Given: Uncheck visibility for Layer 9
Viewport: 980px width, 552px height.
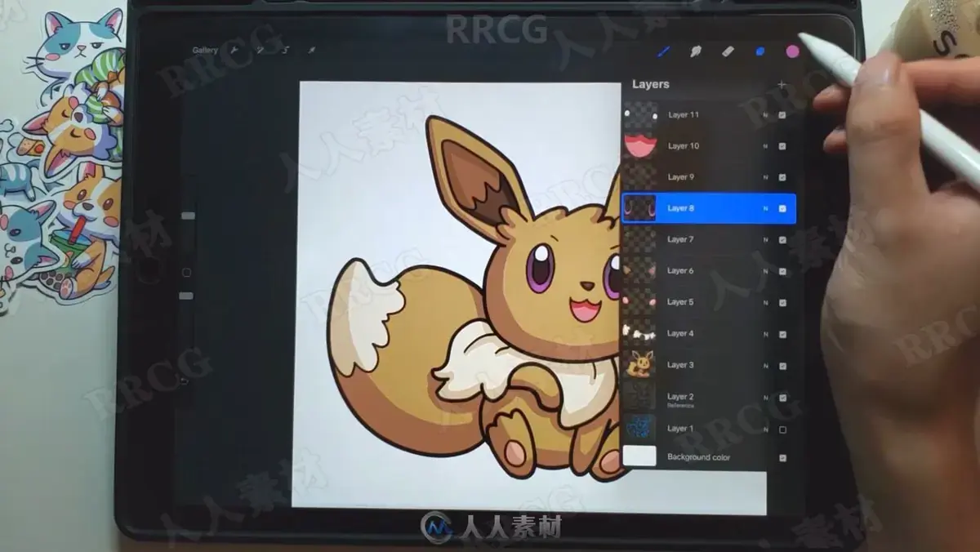Looking at the screenshot, I should (782, 177).
